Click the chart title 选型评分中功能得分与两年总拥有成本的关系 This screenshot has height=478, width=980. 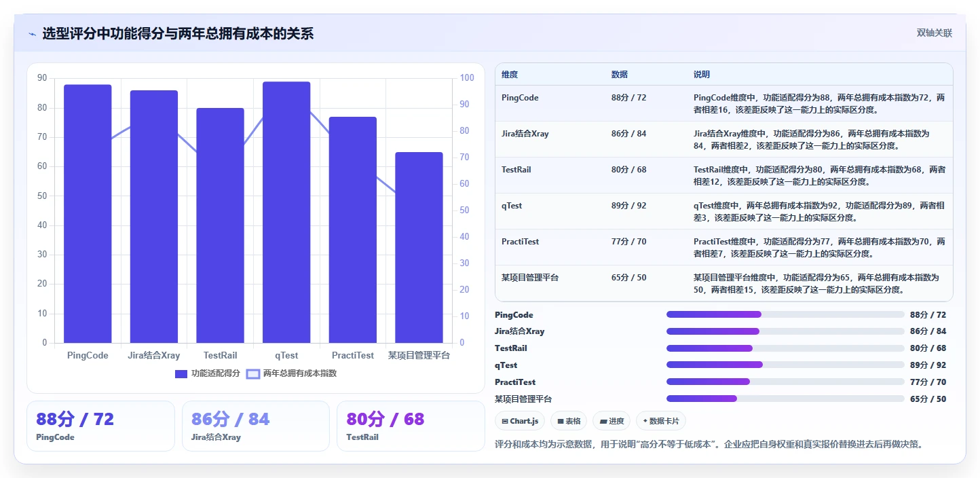pyautogui.click(x=178, y=34)
